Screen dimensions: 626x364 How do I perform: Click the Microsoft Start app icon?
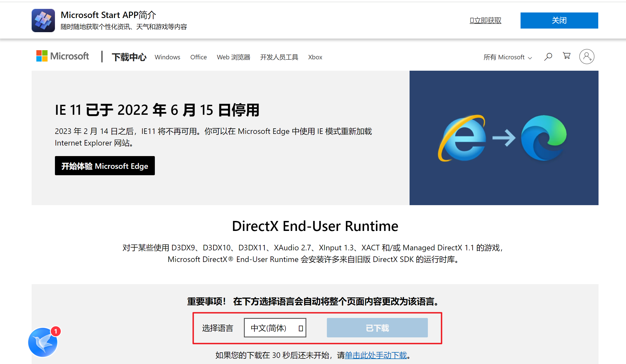click(x=43, y=21)
